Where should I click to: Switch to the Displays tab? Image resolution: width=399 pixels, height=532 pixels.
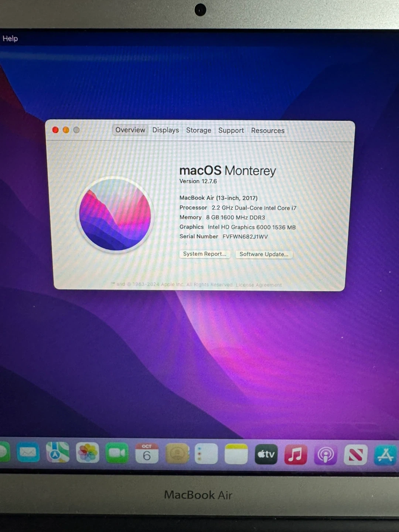point(166,130)
